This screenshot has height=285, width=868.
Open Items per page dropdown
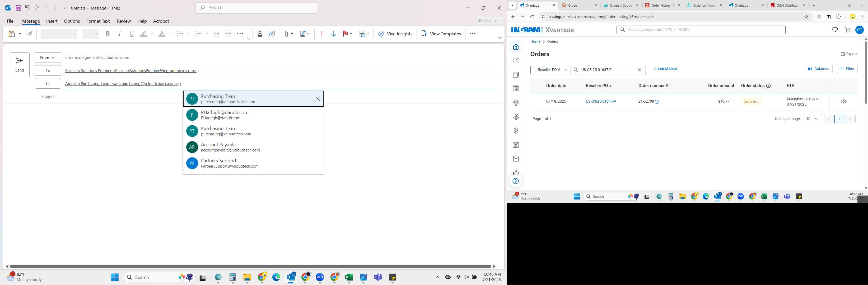(812, 119)
